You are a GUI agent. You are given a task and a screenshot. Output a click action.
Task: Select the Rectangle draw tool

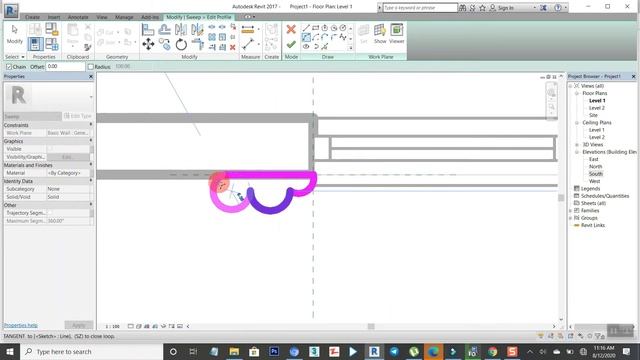coord(316,28)
